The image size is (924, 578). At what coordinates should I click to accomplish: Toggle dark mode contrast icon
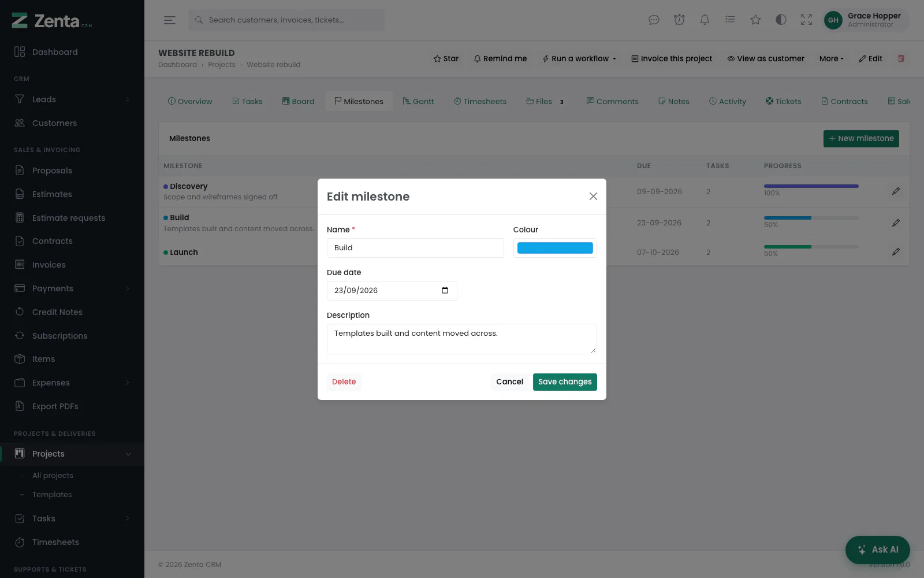[781, 20]
